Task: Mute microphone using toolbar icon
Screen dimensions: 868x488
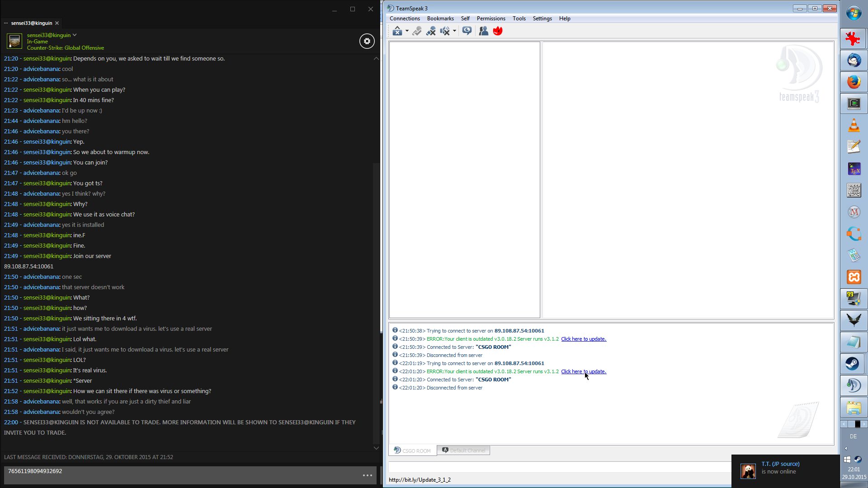Action: 431,31
